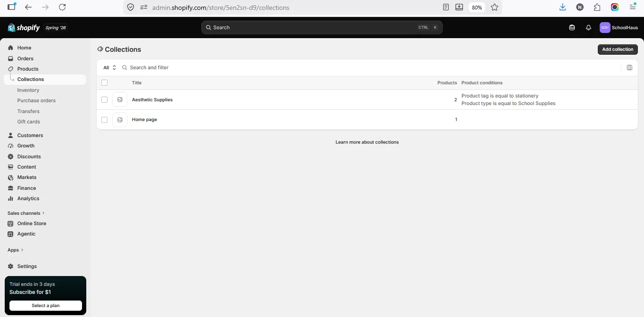
Task: Open the SchoolHaus account menu
Action: pyautogui.click(x=619, y=27)
